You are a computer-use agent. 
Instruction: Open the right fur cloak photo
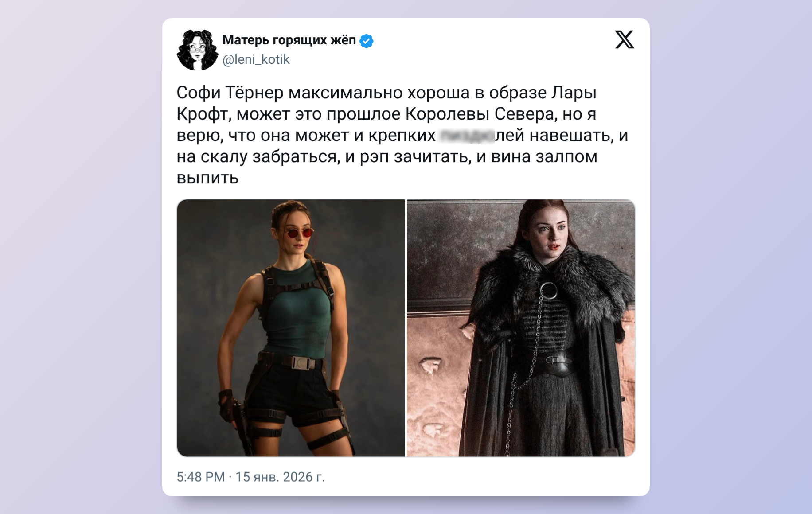coord(521,328)
